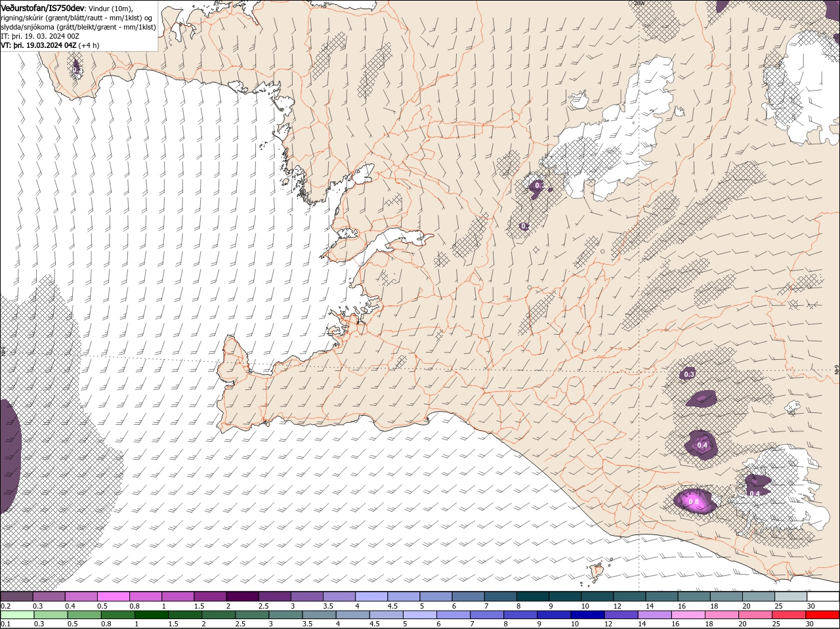Screen dimensions: 840x629
Task: Select the light violet rain swatch for 14–16 mm
Action: pyautogui.click(x=656, y=615)
